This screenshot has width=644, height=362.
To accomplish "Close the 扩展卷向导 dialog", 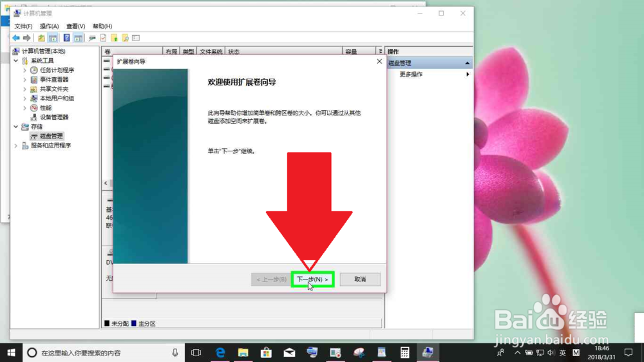I will coord(379,61).
